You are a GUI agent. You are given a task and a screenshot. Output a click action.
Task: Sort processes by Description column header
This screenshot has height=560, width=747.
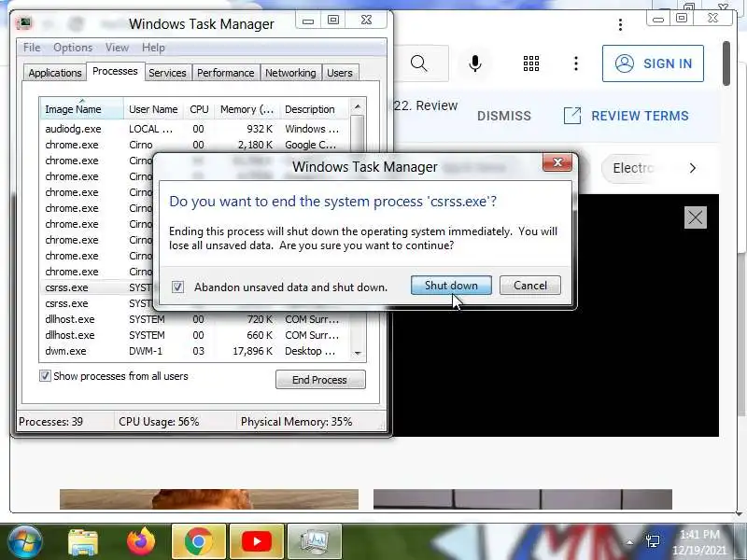click(314, 109)
